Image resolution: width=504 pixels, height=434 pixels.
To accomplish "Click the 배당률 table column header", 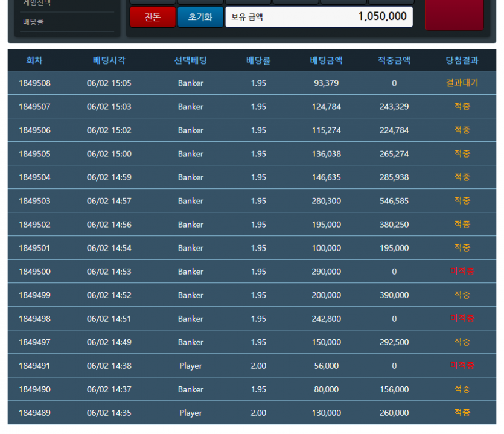I will coord(258,60).
